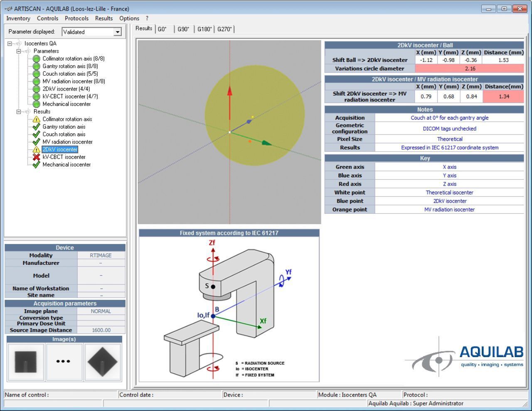This screenshot has height=411, width=532.
Task: Select MV radiation isocenter result in tree
Action: 67,142
